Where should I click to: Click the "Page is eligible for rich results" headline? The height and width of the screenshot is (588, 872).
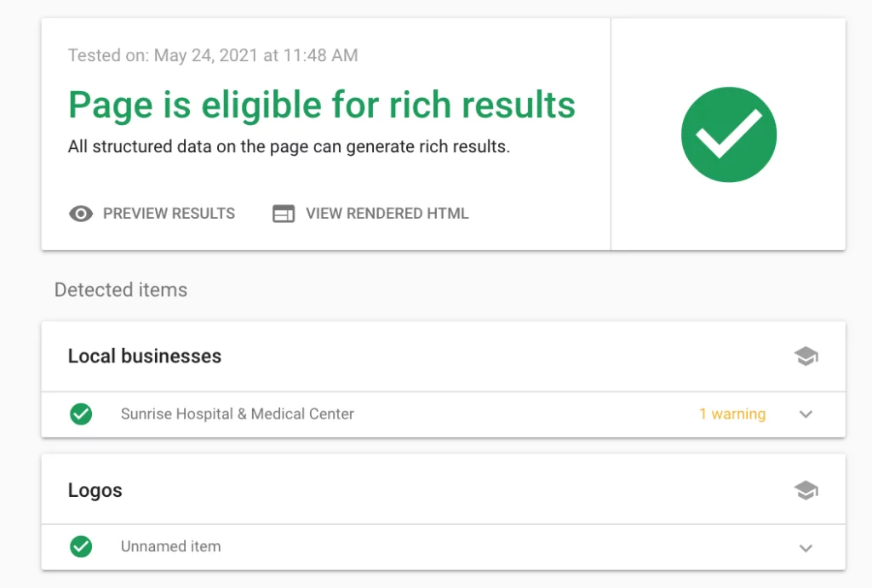(322, 106)
